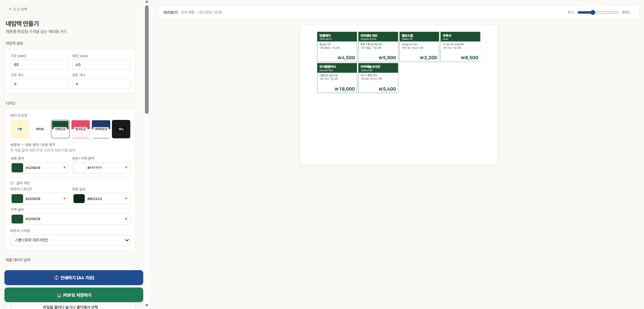Go back via the 도구 선택 button
644x309 pixels.
click(x=18, y=9)
